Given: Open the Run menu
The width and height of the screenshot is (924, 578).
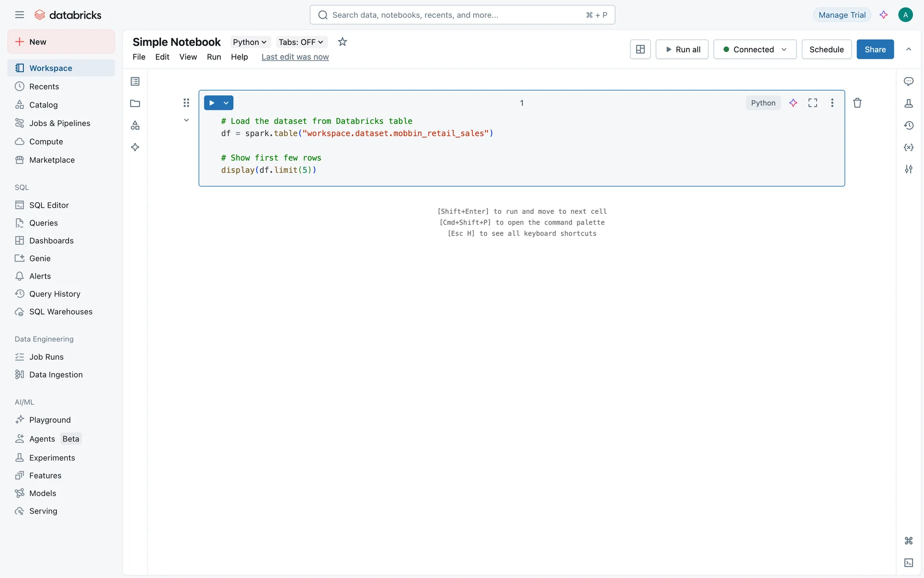Looking at the screenshot, I should click(x=214, y=57).
